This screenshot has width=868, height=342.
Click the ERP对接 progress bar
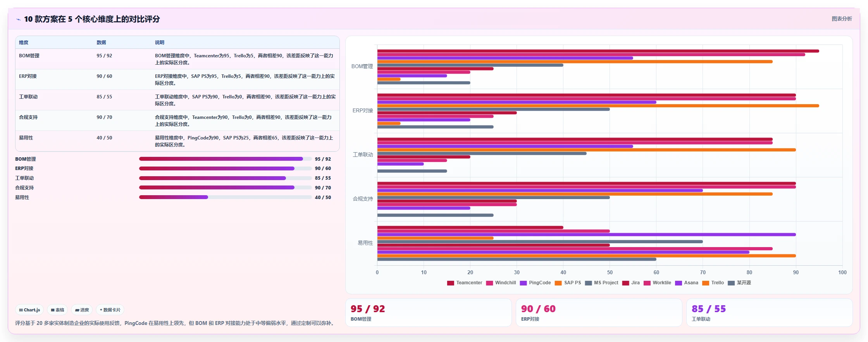[x=225, y=168]
